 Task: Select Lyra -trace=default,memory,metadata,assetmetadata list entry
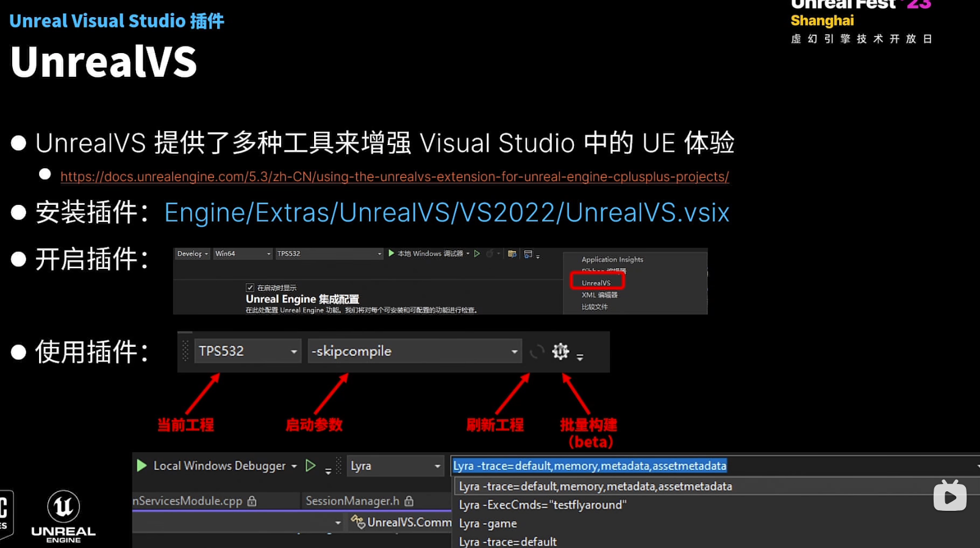[595, 486]
